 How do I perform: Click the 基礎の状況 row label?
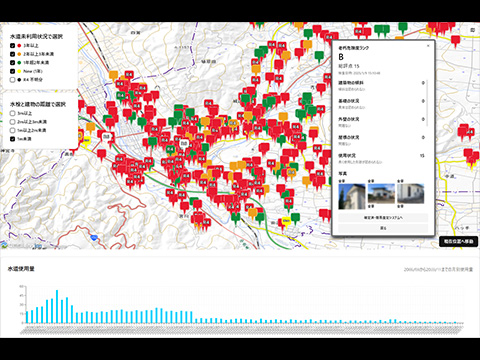point(349,101)
